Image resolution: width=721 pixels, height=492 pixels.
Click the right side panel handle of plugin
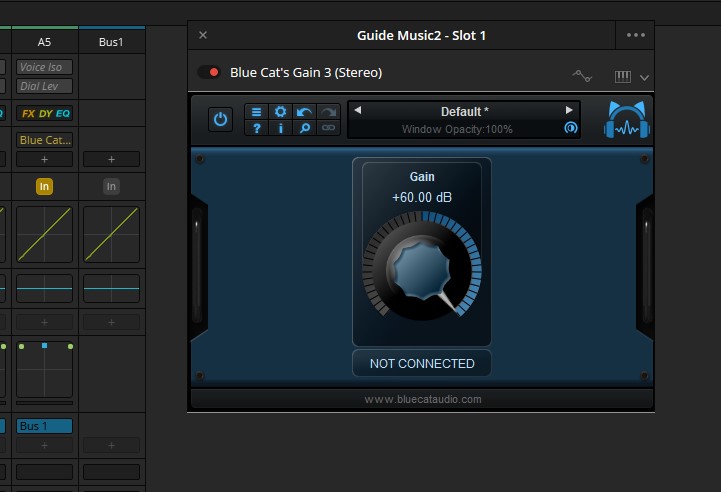[646, 268]
